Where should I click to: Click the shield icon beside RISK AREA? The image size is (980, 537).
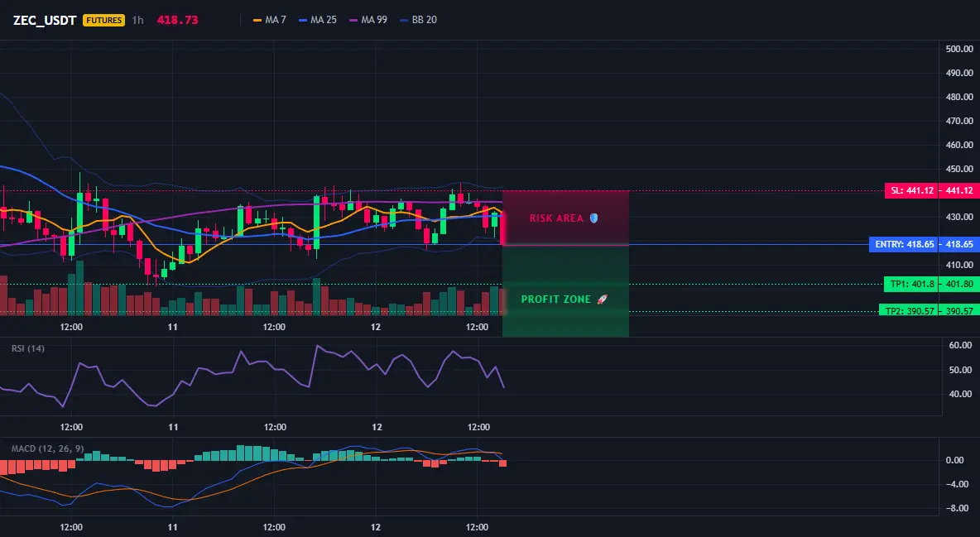click(593, 218)
